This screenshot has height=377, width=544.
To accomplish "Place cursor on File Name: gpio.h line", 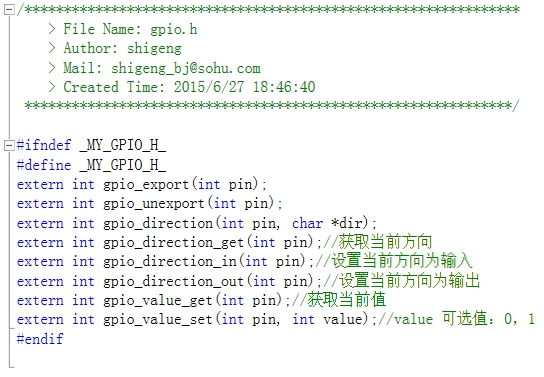I will 130,29.
